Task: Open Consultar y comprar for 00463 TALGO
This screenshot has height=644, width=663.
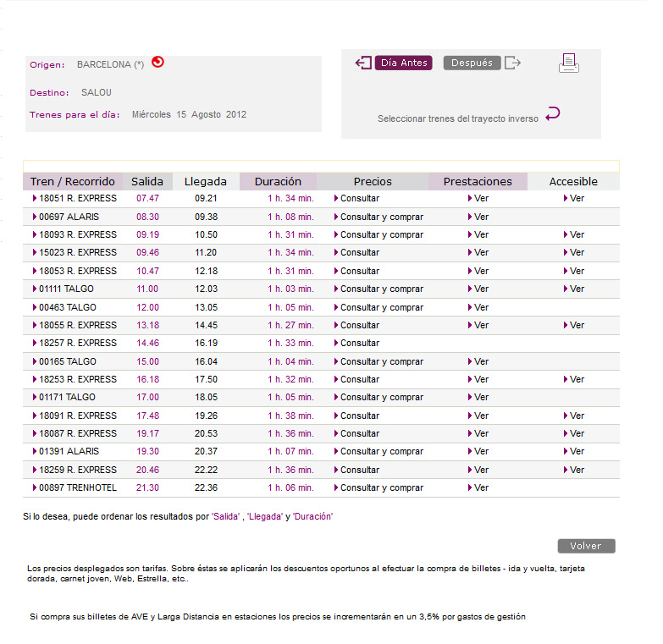Action: 378,307
